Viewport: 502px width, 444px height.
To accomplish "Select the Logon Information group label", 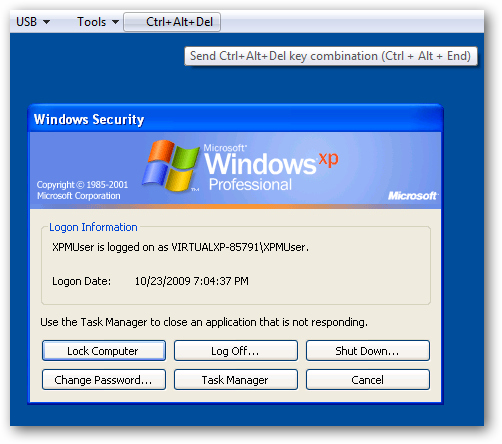I will [x=93, y=227].
